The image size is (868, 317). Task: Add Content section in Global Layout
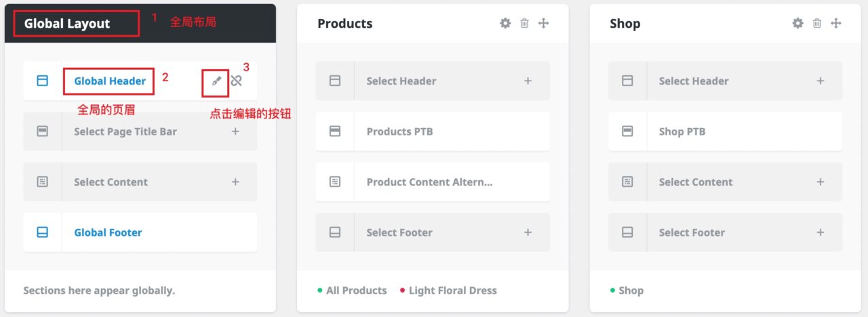tap(235, 182)
